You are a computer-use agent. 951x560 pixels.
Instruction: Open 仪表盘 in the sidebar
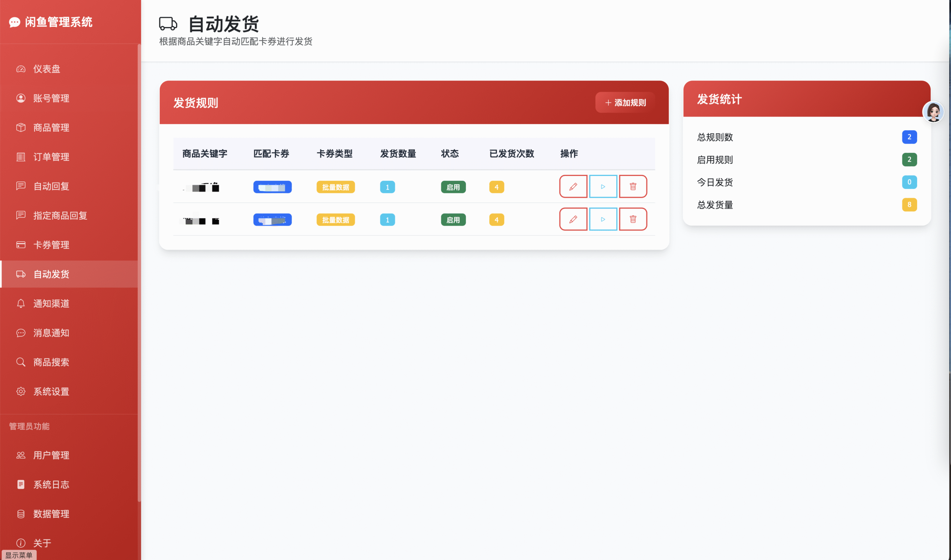pyautogui.click(x=46, y=69)
